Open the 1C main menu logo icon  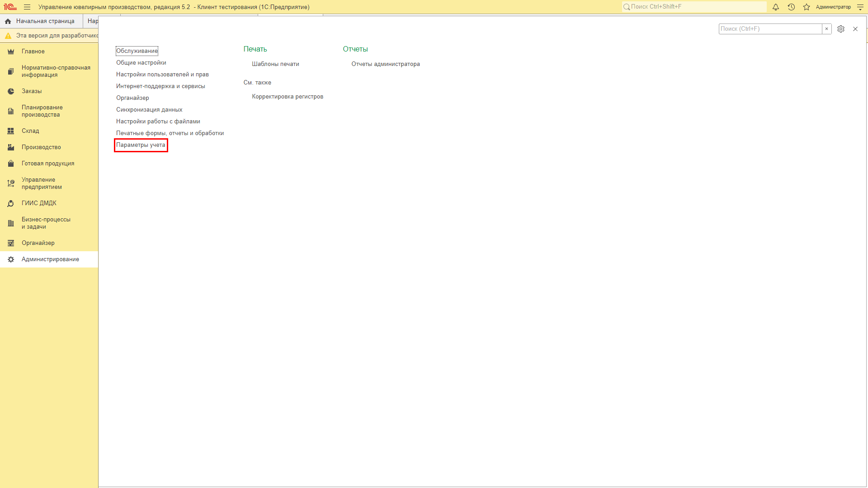(10, 7)
